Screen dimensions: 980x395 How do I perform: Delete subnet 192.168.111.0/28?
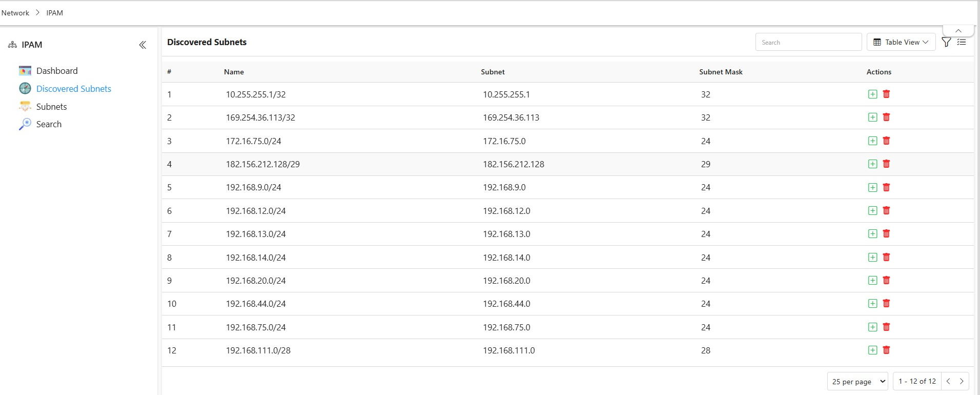[886, 350]
